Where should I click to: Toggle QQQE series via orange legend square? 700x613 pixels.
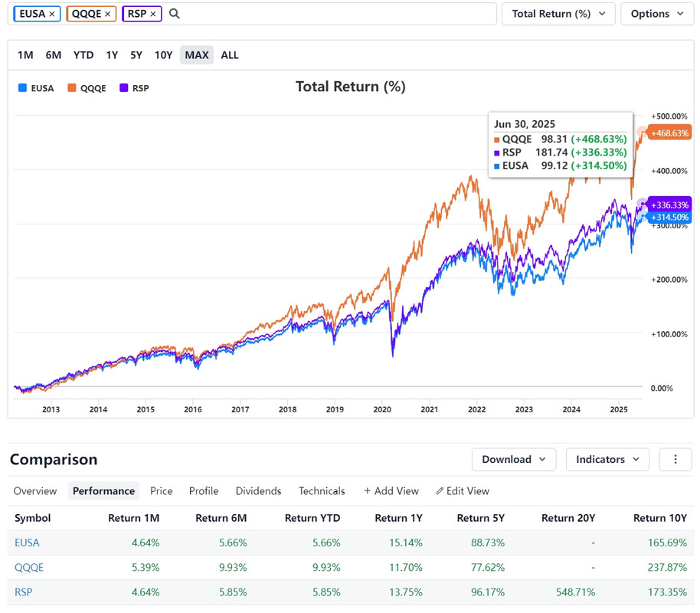71,88
